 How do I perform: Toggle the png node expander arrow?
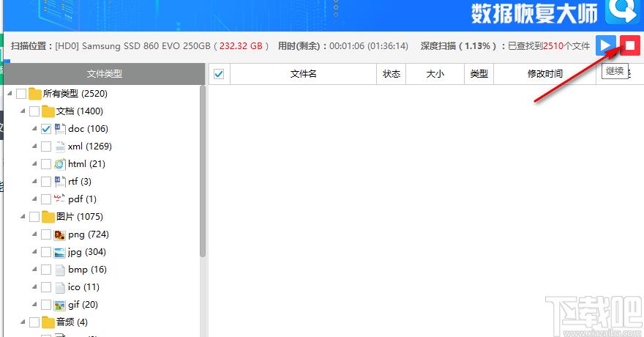tap(34, 234)
